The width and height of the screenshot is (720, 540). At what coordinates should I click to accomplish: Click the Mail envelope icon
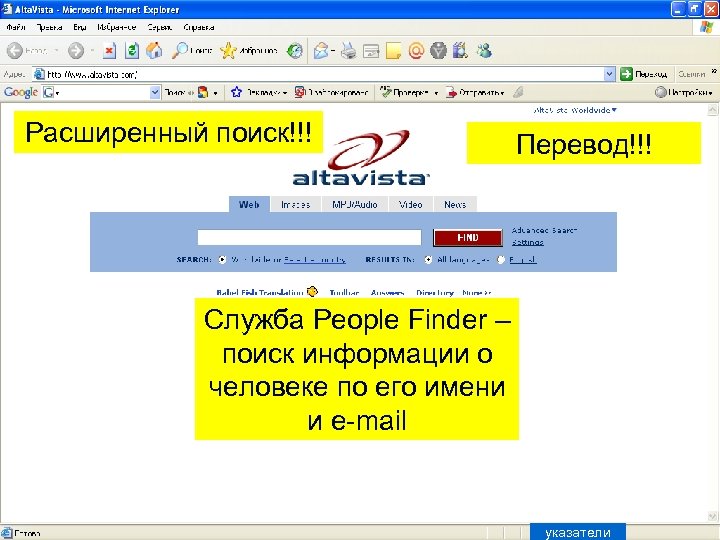click(321, 51)
